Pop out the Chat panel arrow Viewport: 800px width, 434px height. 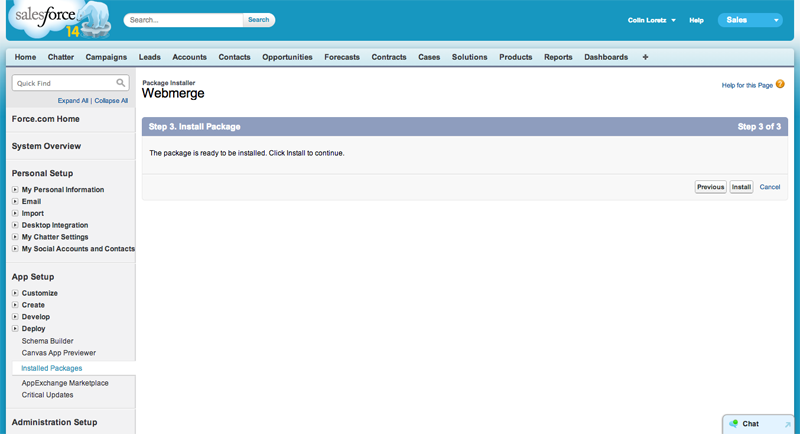tap(787, 424)
